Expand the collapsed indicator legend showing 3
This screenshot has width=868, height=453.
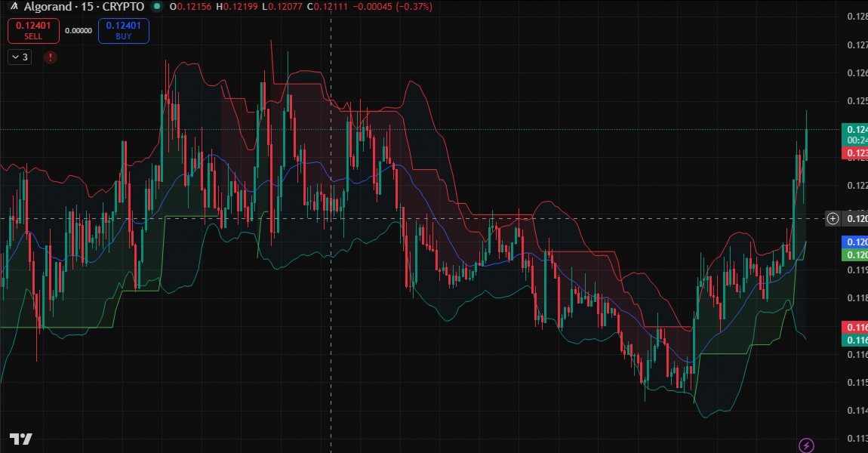pyautogui.click(x=20, y=57)
